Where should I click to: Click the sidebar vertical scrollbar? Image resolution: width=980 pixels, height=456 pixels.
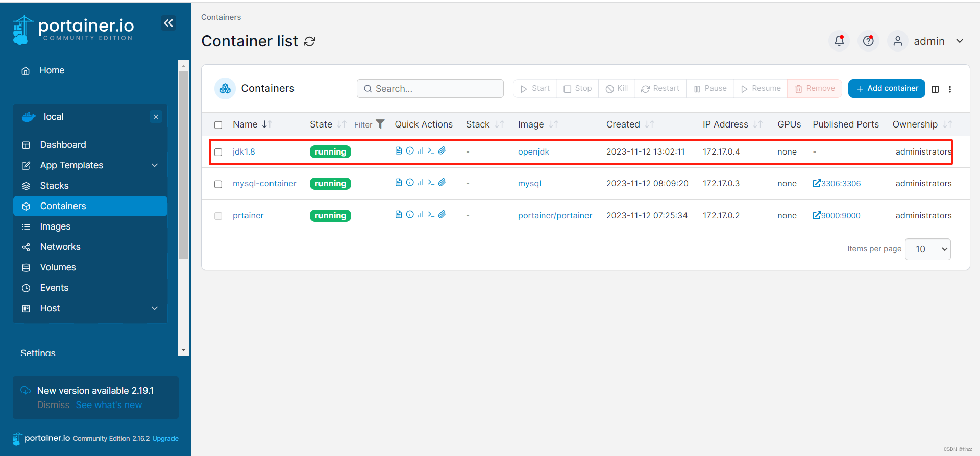click(183, 165)
